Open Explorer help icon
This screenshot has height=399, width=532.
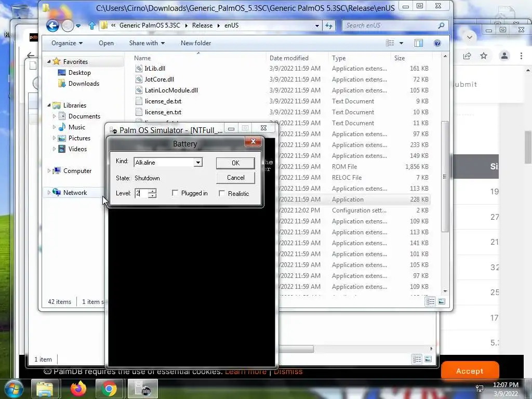437,43
